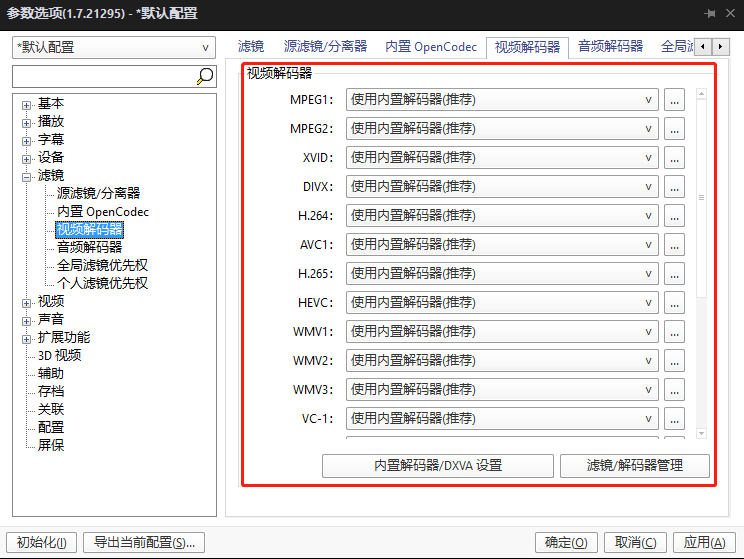Click the search magnifier icon
The image size is (744, 559).
click(x=205, y=76)
